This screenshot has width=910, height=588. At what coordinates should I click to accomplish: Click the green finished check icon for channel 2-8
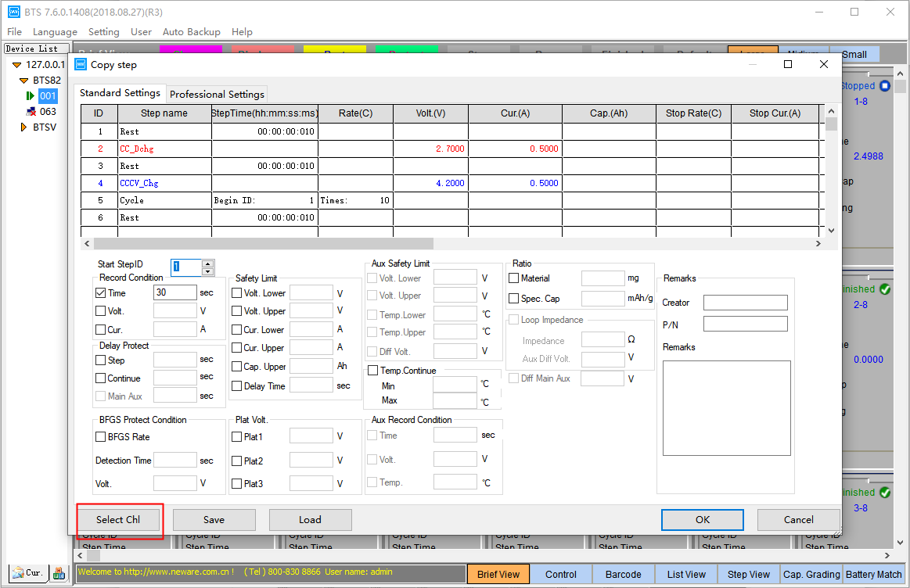pos(884,289)
